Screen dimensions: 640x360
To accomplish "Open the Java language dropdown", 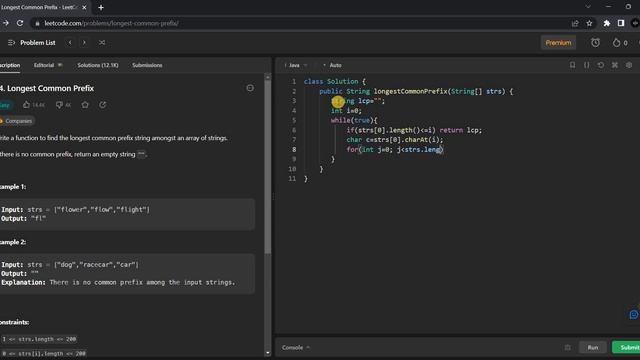I will tap(298, 65).
